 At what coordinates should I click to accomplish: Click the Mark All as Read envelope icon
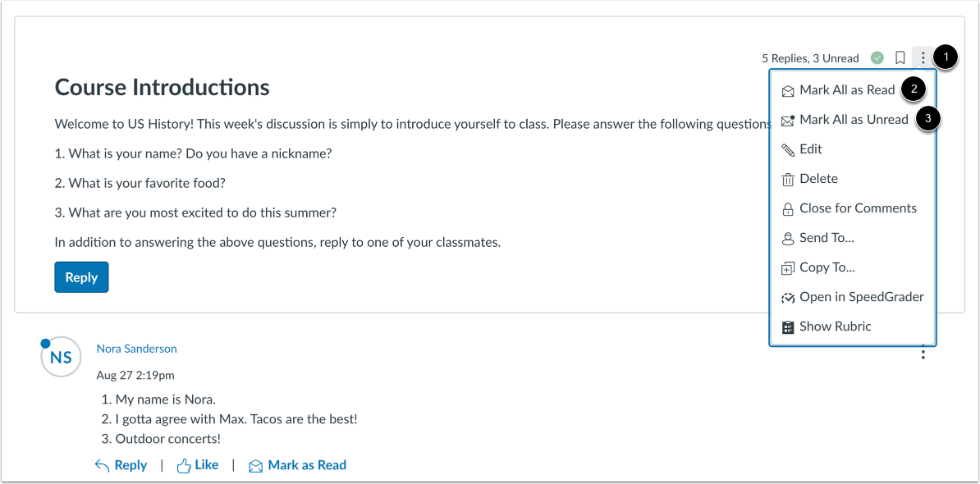click(788, 89)
